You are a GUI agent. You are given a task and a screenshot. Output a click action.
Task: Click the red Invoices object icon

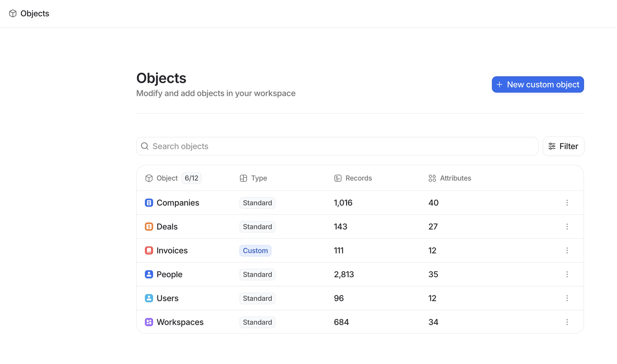click(x=149, y=250)
